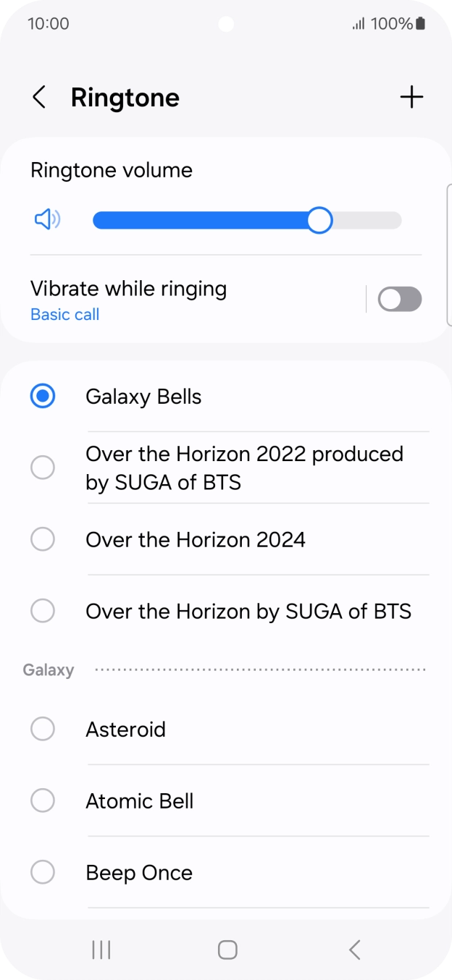Tap the Galaxy section header

(x=48, y=669)
